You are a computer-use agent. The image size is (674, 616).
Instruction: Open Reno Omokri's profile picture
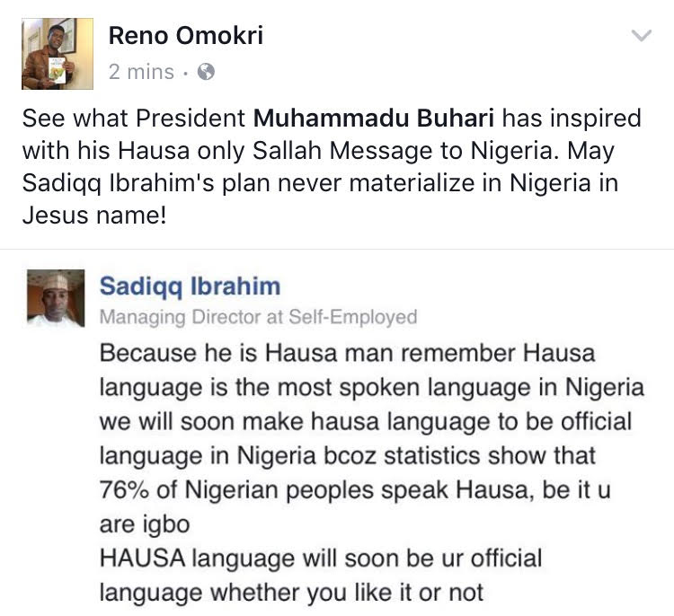[x=58, y=54]
